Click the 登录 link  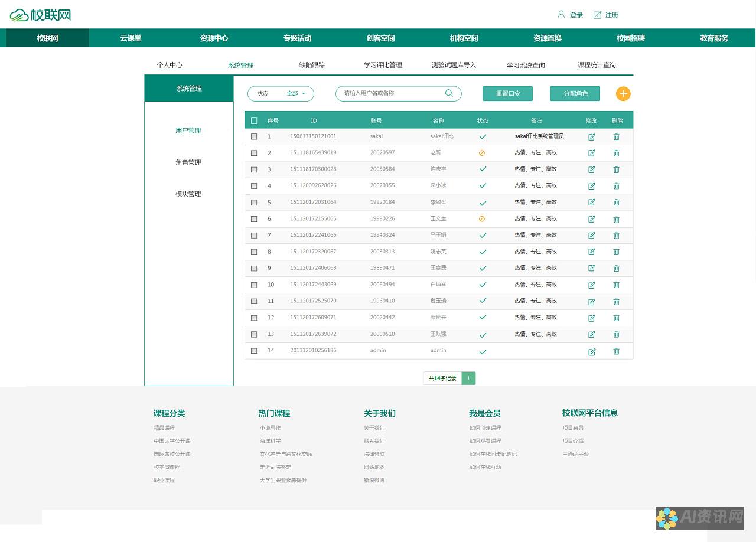(576, 15)
